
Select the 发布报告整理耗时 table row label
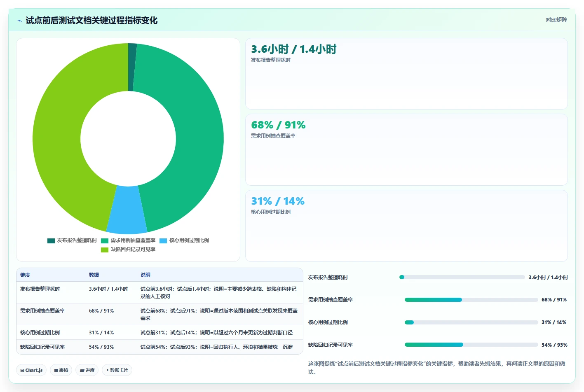pyautogui.click(x=40, y=289)
